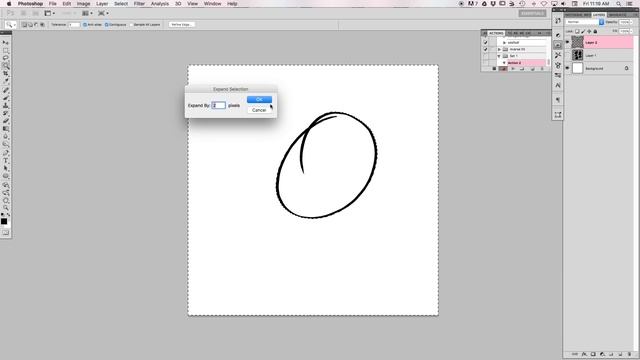Click lock image pixels brush icon
This screenshot has height=360, width=640.
pos(583,31)
